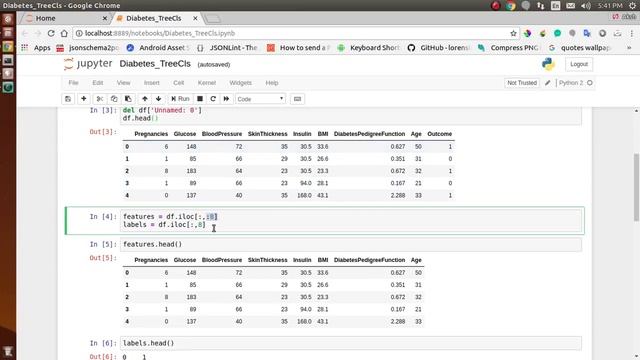The height and width of the screenshot is (360, 640).
Task: Click the features.head() code cell
Action: click(352, 244)
